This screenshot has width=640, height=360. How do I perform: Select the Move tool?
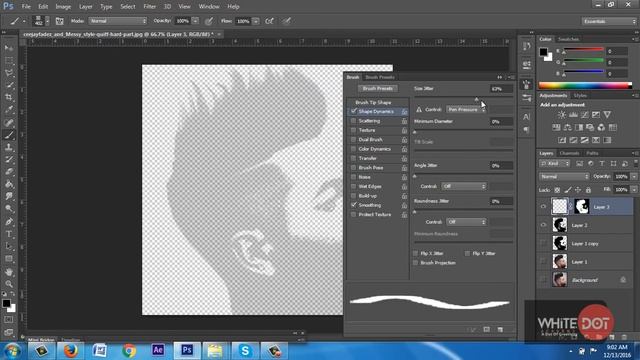coord(9,48)
